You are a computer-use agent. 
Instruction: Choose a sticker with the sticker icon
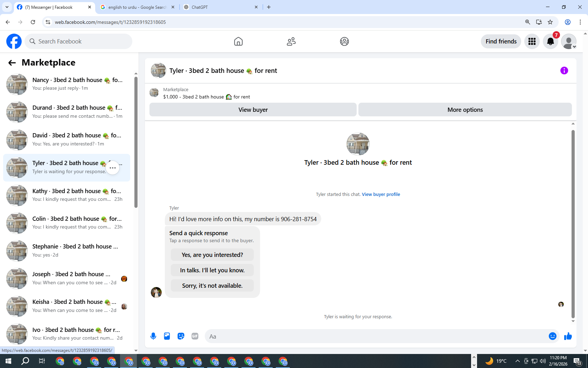181,336
